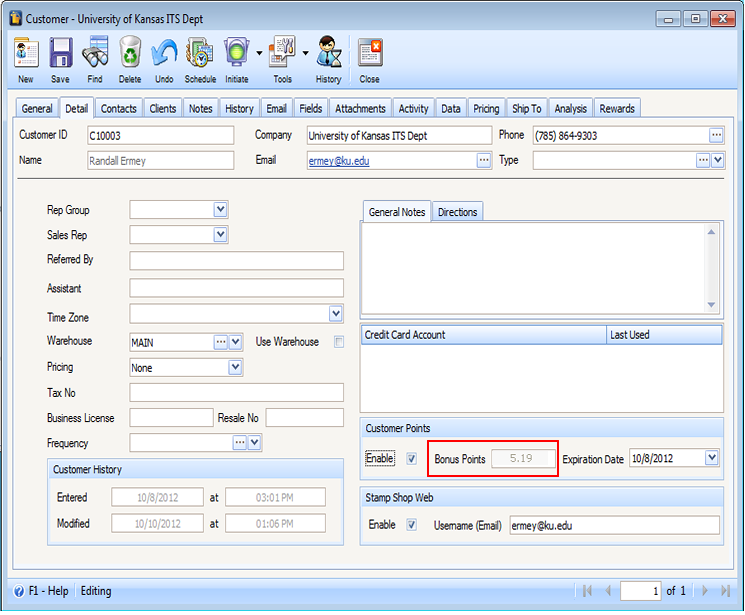
Task: Click inside the General Notes text area
Action: click(x=534, y=269)
